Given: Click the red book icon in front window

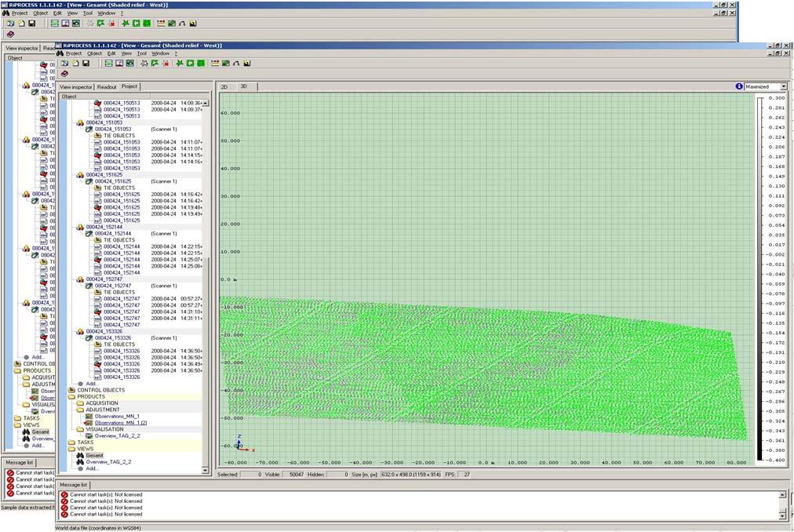Looking at the screenshot, I should coord(64,74).
